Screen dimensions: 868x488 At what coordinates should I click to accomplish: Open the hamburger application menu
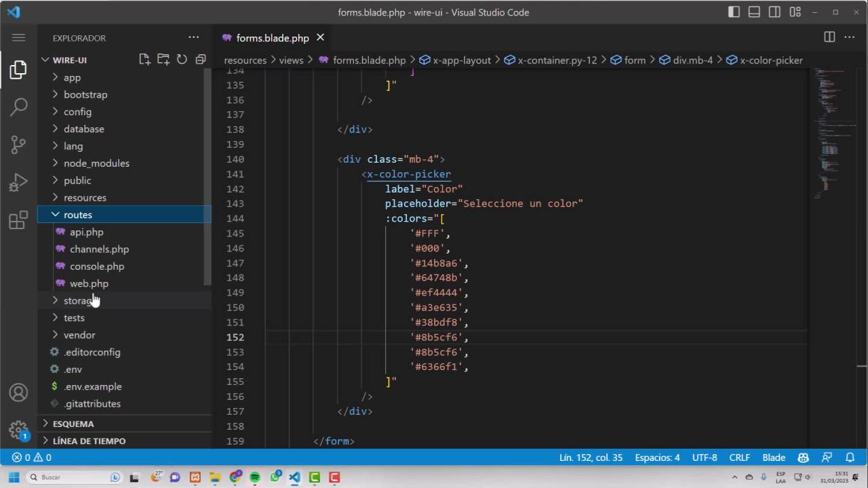[x=18, y=38]
